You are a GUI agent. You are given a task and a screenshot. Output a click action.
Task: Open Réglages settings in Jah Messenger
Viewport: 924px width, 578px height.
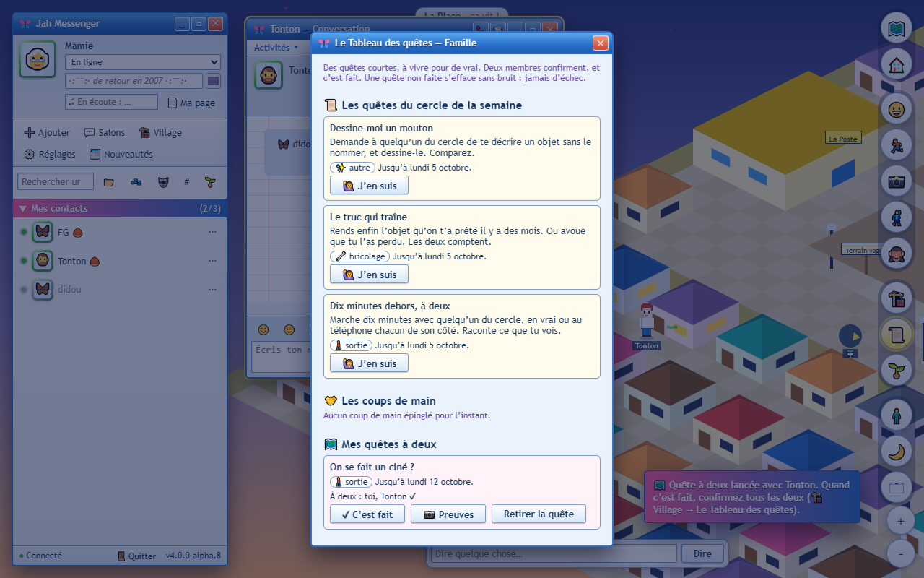tap(50, 154)
